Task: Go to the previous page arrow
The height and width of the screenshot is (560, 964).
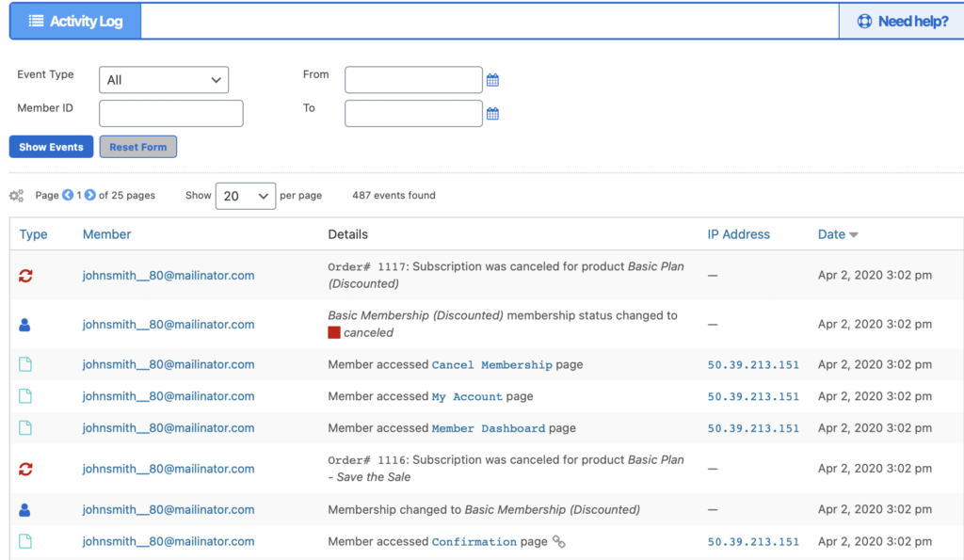Action: point(68,195)
